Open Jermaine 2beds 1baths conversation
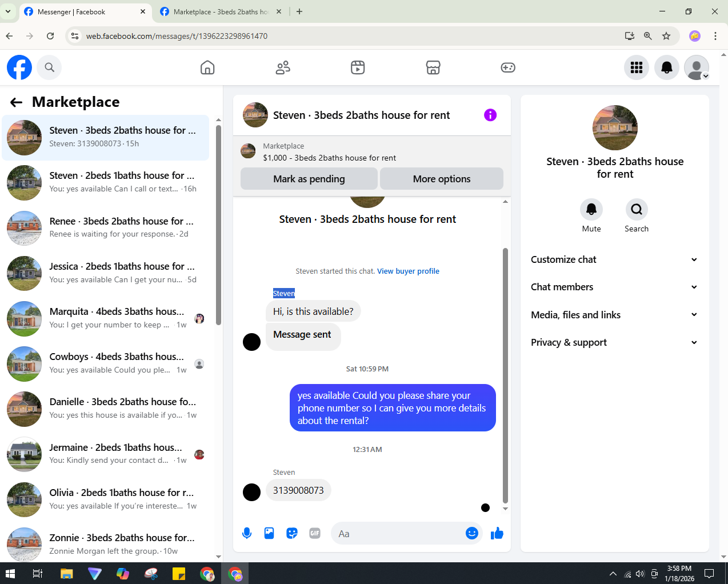 (x=106, y=454)
